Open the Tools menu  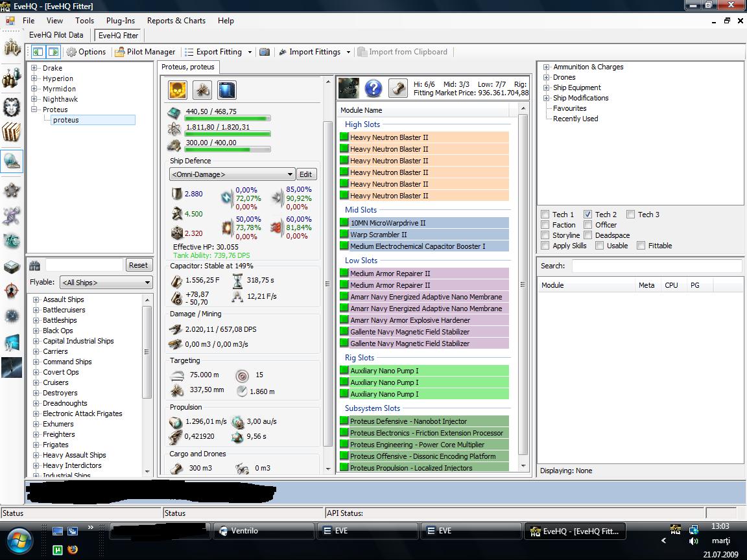(84, 21)
